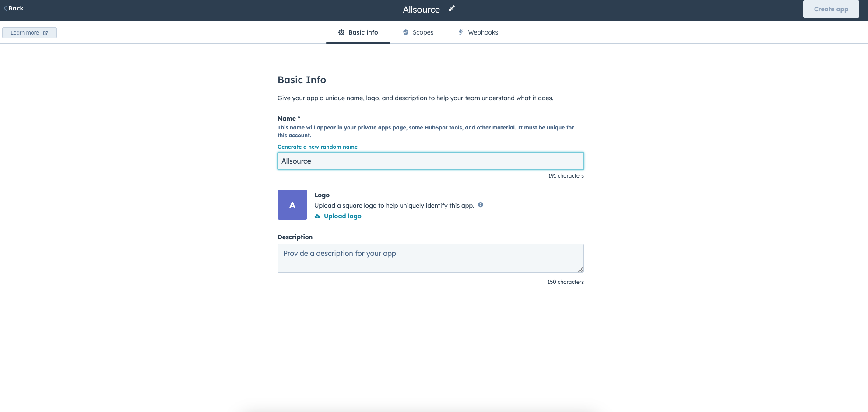868x412 pixels.
Task: Click the '150 characters' counter text
Action: click(x=566, y=282)
